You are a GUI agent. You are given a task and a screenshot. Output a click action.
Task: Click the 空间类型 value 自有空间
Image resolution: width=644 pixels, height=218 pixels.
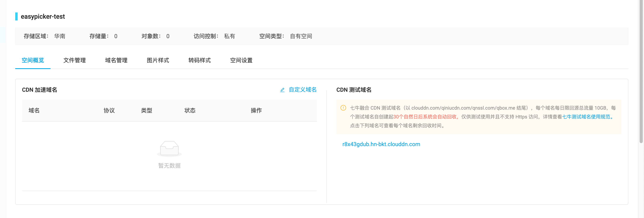(301, 36)
